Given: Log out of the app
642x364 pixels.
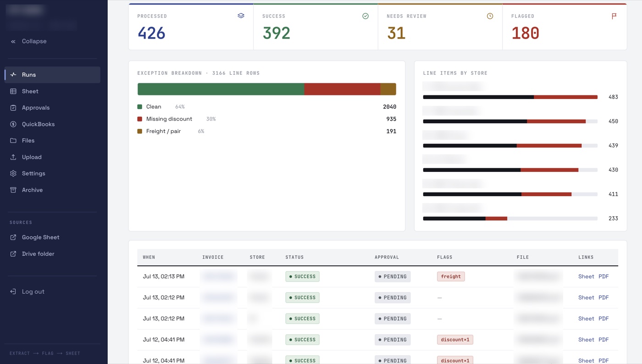Looking at the screenshot, I should point(52,292).
